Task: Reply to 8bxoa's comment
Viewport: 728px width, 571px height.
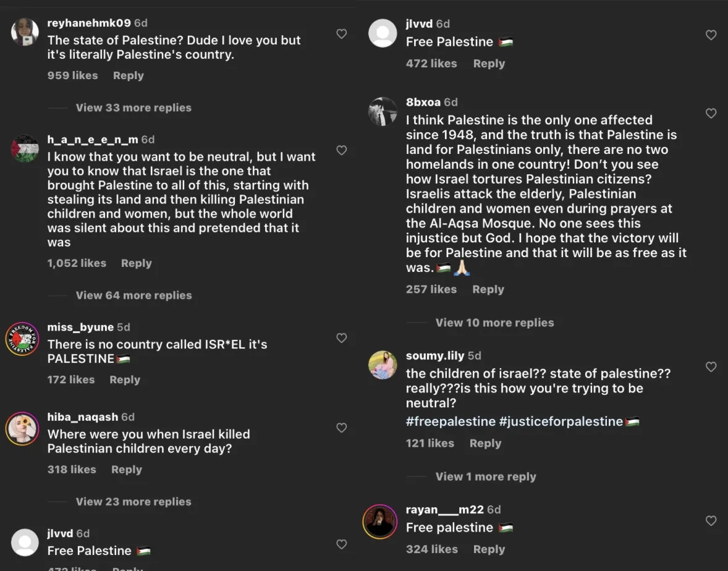Action: [488, 289]
